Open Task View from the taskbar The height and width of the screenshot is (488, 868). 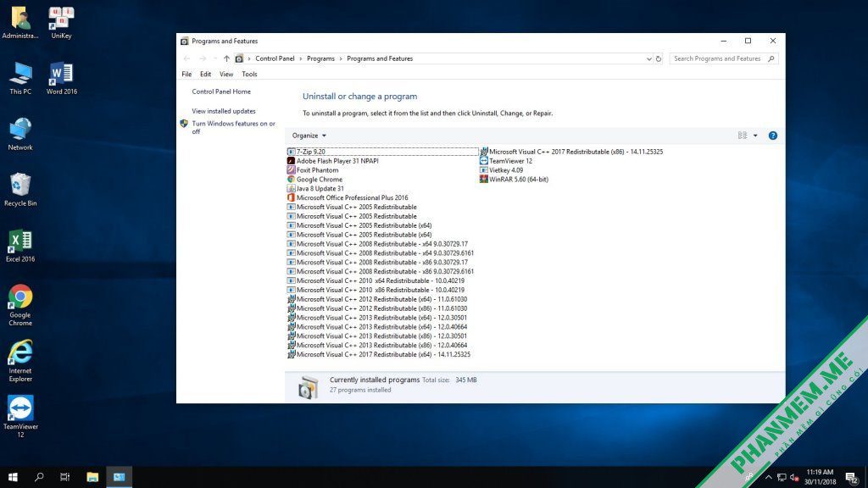point(64,477)
